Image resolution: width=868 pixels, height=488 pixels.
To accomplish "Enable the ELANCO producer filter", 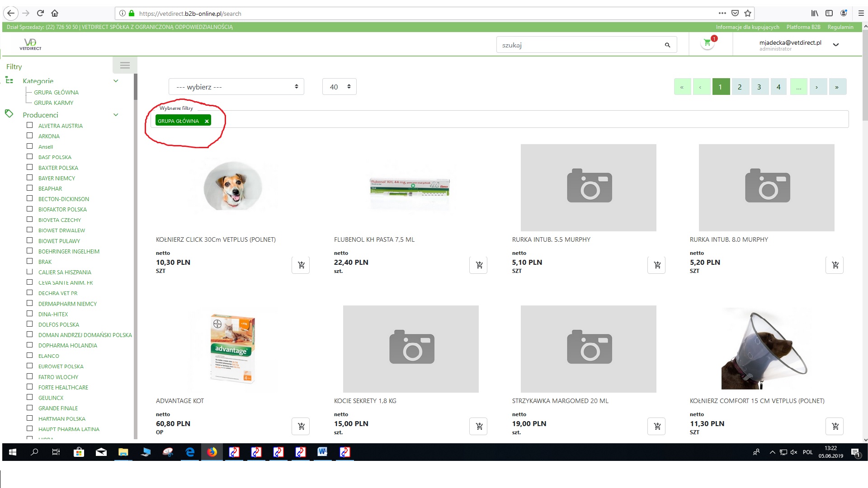I will click(x=30, y=356).
